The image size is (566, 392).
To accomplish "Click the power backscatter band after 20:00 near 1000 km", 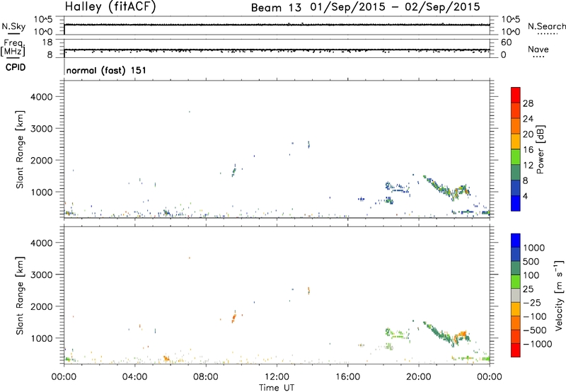I will point(446,187).
